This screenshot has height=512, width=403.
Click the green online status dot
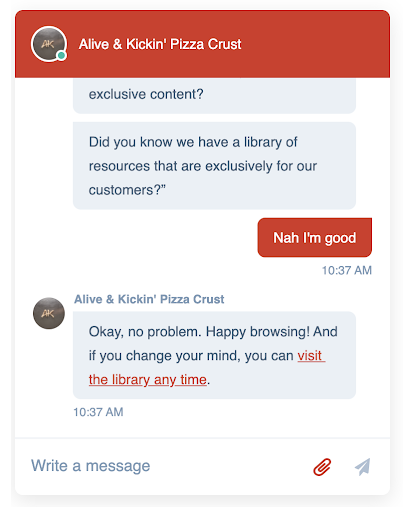[61, 55]
